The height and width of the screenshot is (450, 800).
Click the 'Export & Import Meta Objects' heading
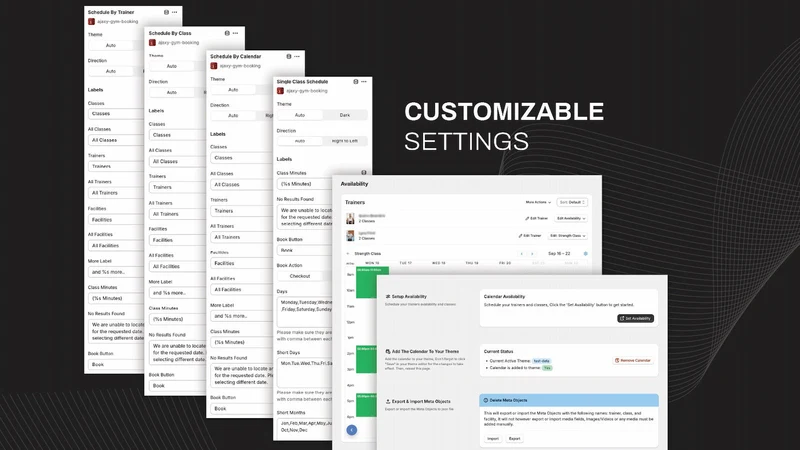[x=421, y=402]
